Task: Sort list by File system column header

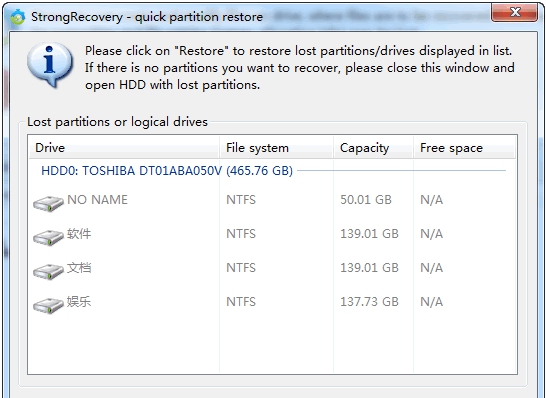Action: pos(276,148)
